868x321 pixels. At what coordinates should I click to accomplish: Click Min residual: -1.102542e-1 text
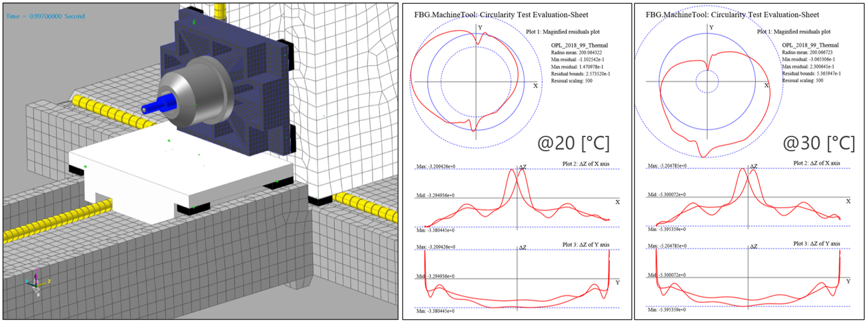click(577, 60)
